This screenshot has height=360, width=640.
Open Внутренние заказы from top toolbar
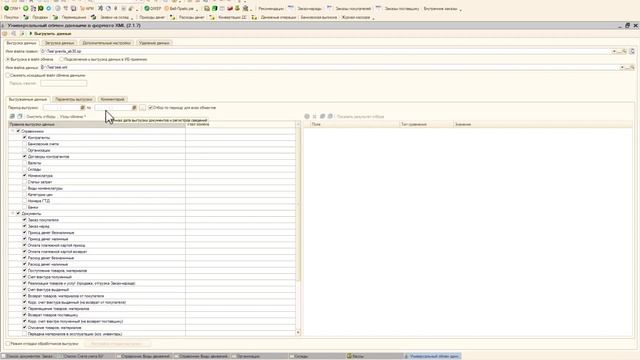tap(440, 9)
